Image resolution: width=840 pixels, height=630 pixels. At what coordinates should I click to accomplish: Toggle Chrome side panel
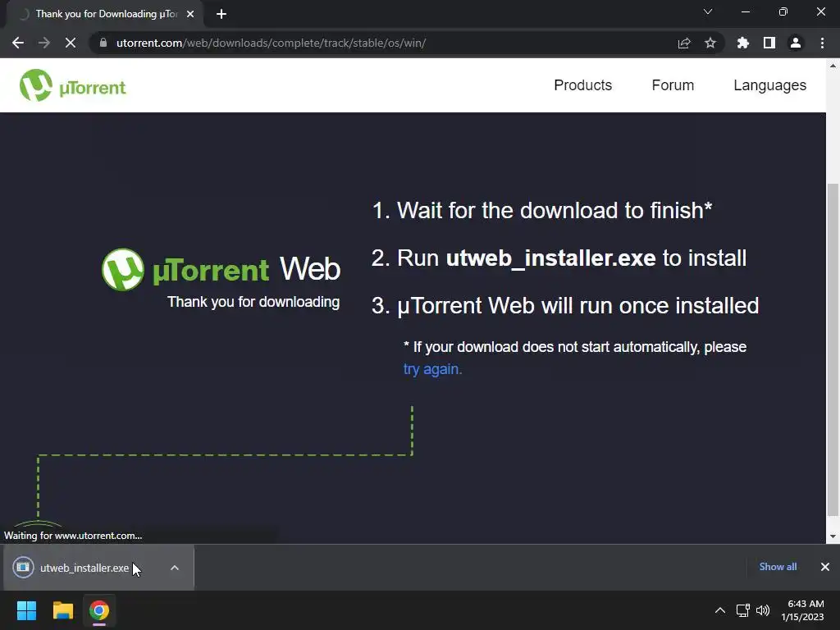coord(769,43)
